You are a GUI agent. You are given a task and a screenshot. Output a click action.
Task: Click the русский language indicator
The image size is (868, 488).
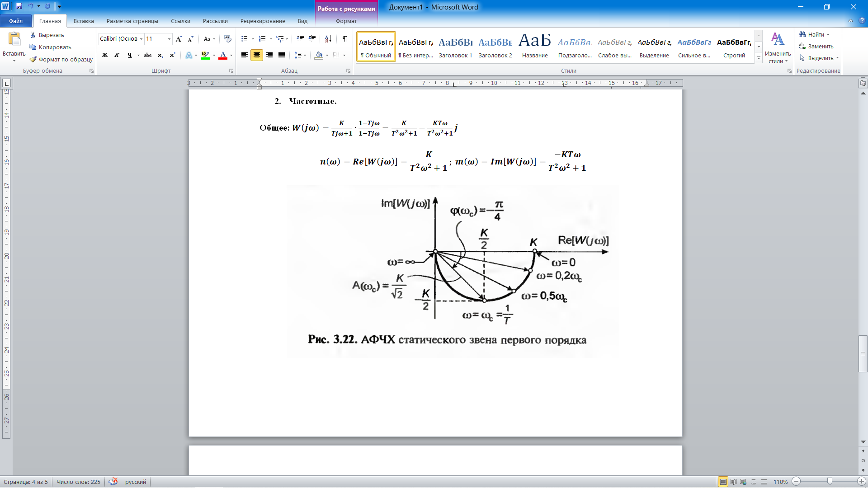pos(136,482)
